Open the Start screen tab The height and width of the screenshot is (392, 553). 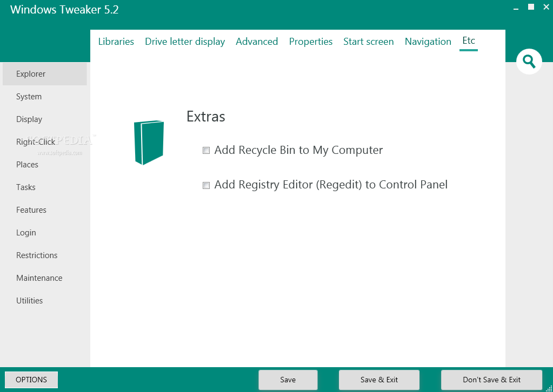pyautogui.click(x=369, y=42)
